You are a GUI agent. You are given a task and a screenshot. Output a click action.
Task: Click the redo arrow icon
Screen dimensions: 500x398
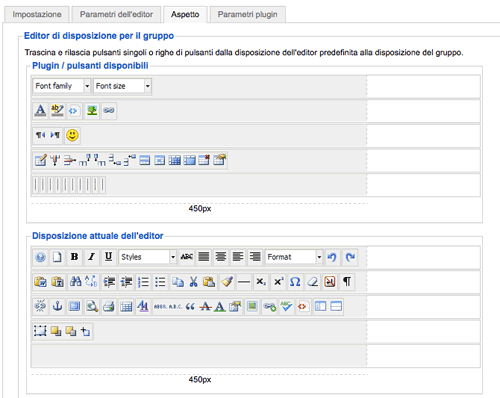350,257
